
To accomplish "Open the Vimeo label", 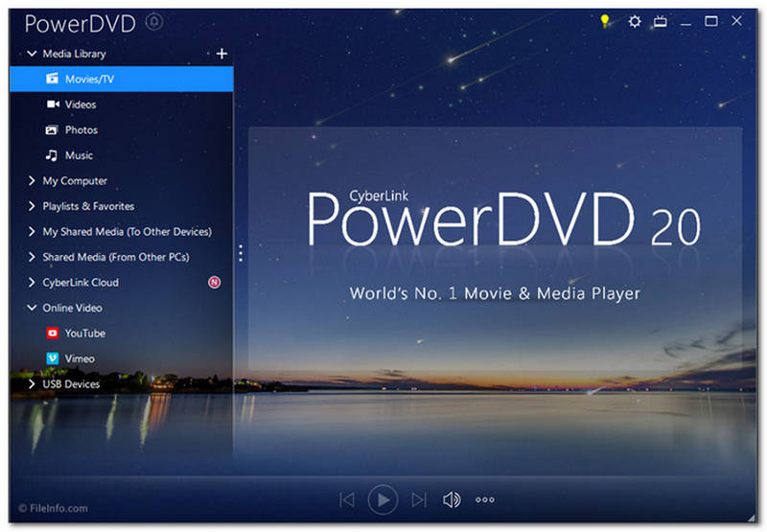I will click(80, 359).
